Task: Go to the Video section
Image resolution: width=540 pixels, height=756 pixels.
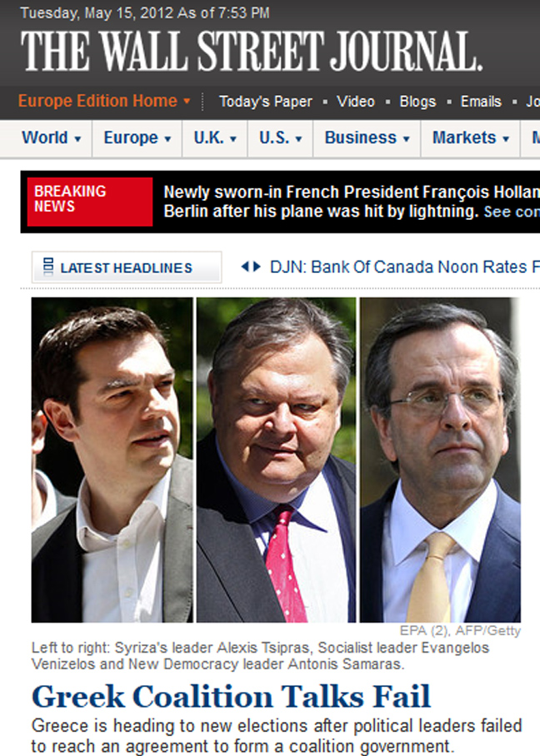Action: click(356, 102)
